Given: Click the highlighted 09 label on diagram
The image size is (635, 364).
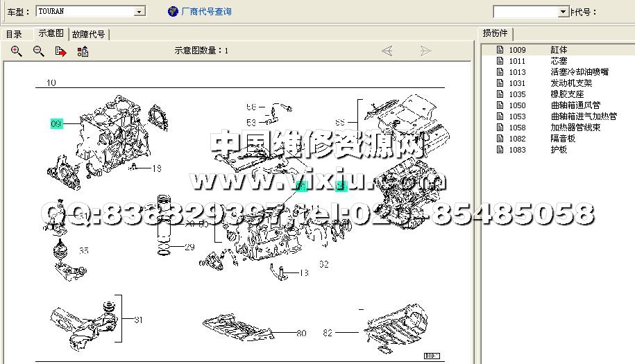Looking at the screenshot, I should pos(57,123).
